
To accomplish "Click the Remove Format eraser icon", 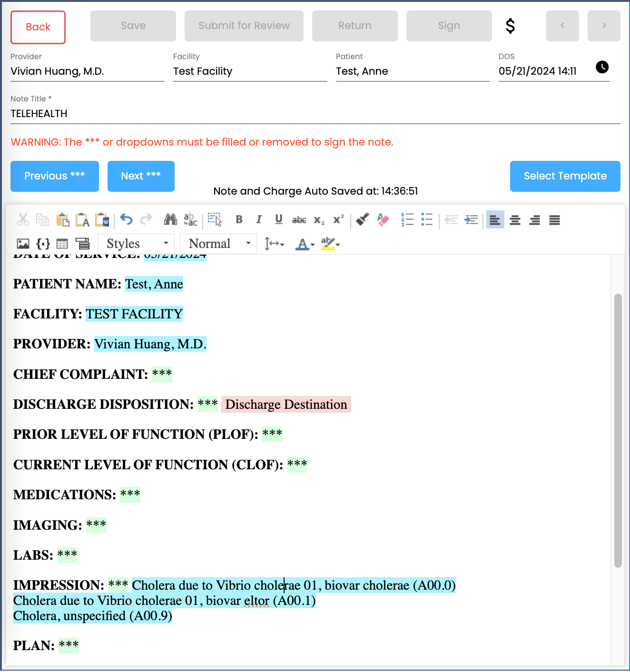I will (383, 220).
